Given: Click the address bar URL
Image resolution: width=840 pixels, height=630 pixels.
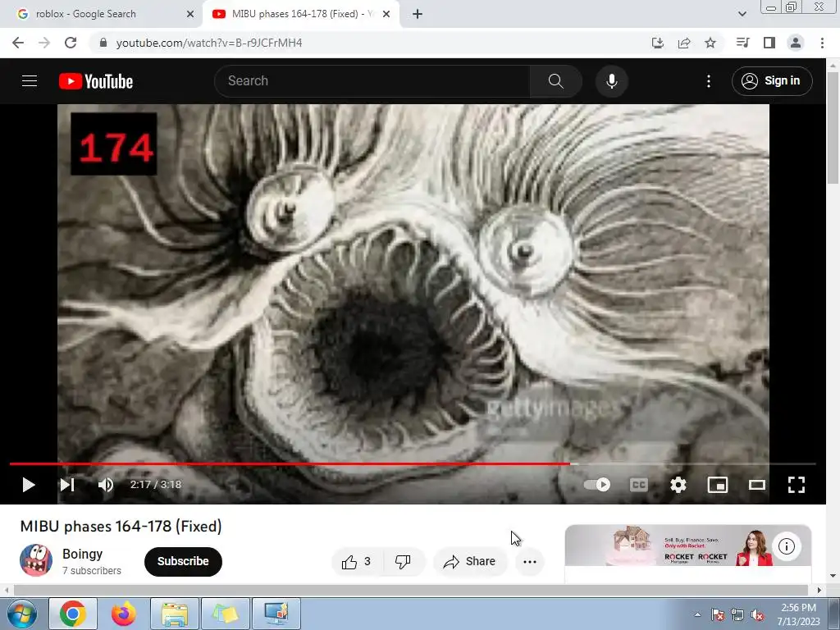Looking at the screenshot, I should pyautogui.click(x=209, y=43).
